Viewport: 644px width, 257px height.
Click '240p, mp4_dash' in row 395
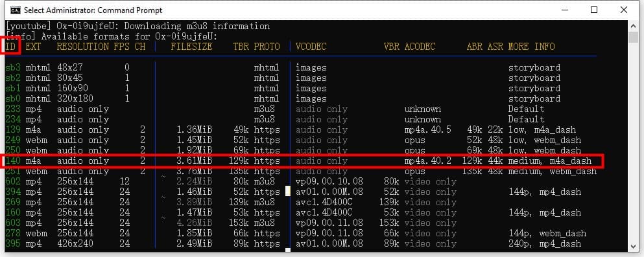click(x=545, y=243)
